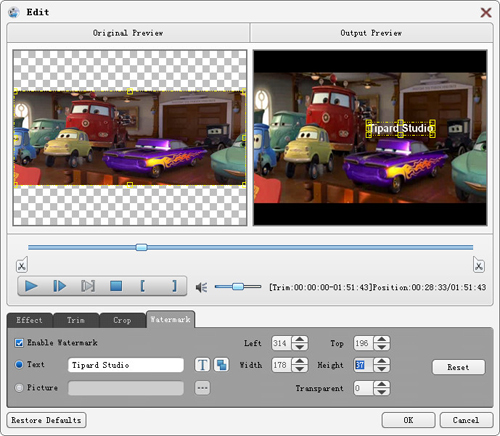Increase the Width value with up arrow

[x=300, y=361]
